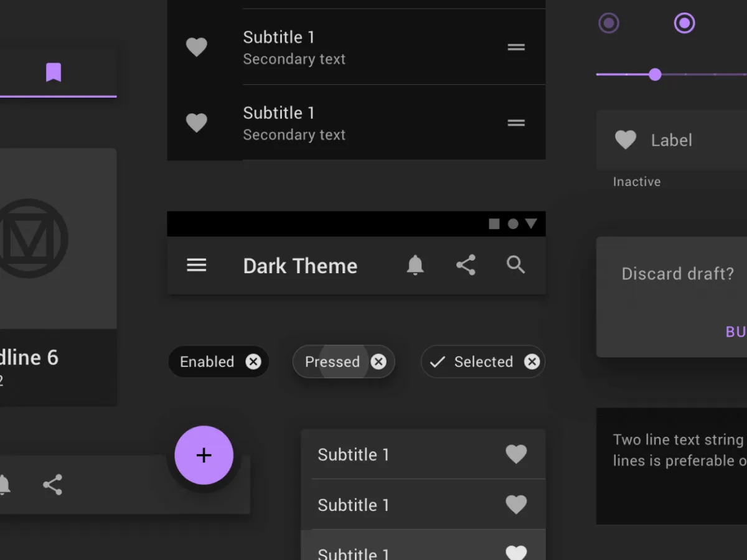The height and width of the screenshot is (560, 747).
Task: Select the right-hand purple radio button
Action: pos(684,23)
